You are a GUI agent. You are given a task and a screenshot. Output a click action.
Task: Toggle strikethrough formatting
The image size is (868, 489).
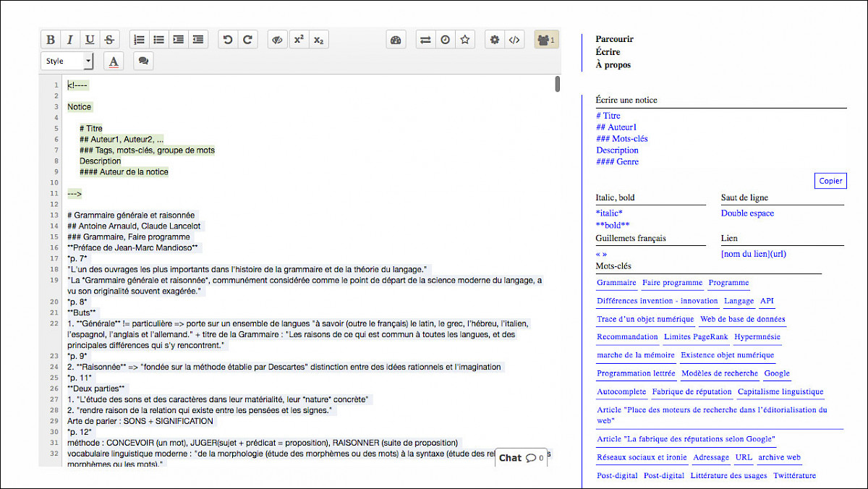(109, 40)
